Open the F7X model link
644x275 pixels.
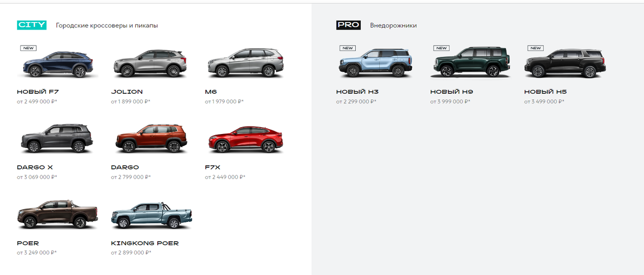pyautogui.click(x=213, y=167)
